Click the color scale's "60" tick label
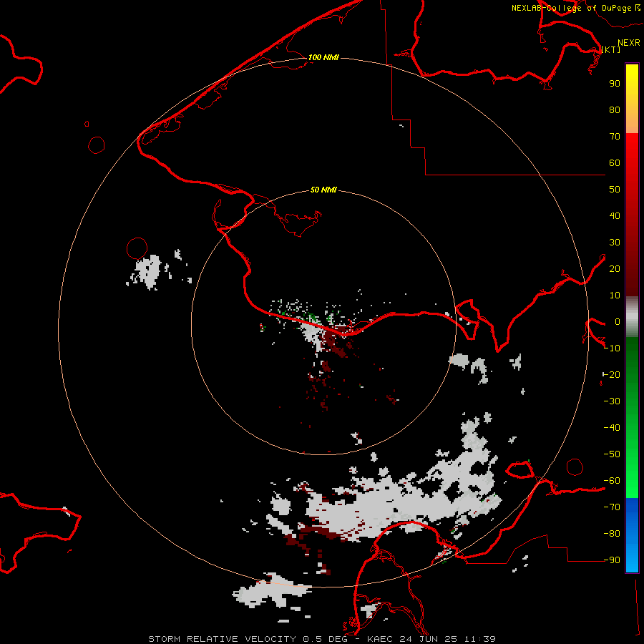 click(615, 163)
